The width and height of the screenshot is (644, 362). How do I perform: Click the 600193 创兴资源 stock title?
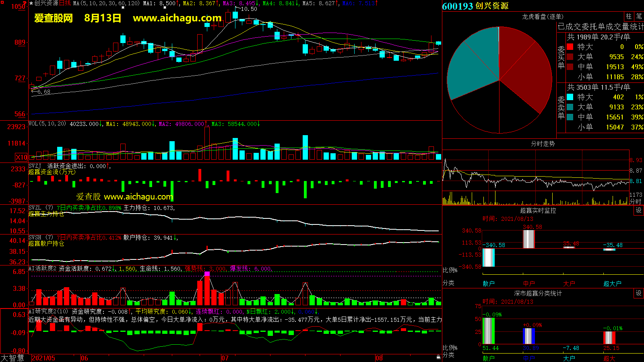[x=475, y=6]
